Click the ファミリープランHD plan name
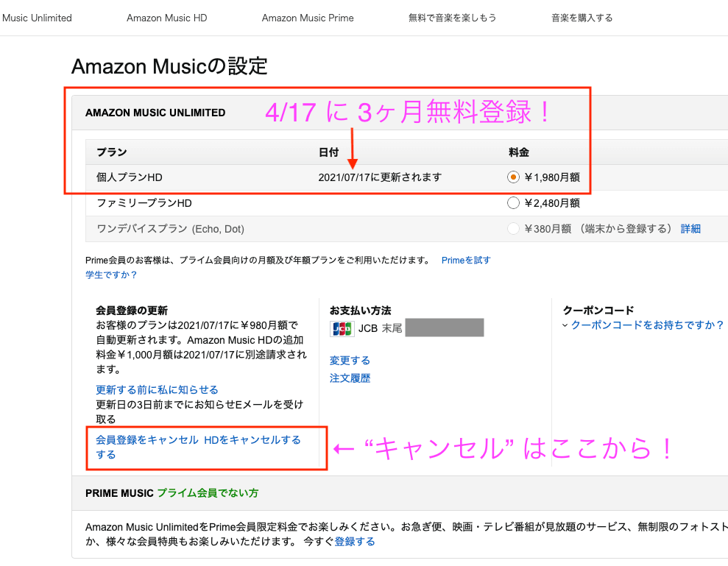 tap(144, 203)
